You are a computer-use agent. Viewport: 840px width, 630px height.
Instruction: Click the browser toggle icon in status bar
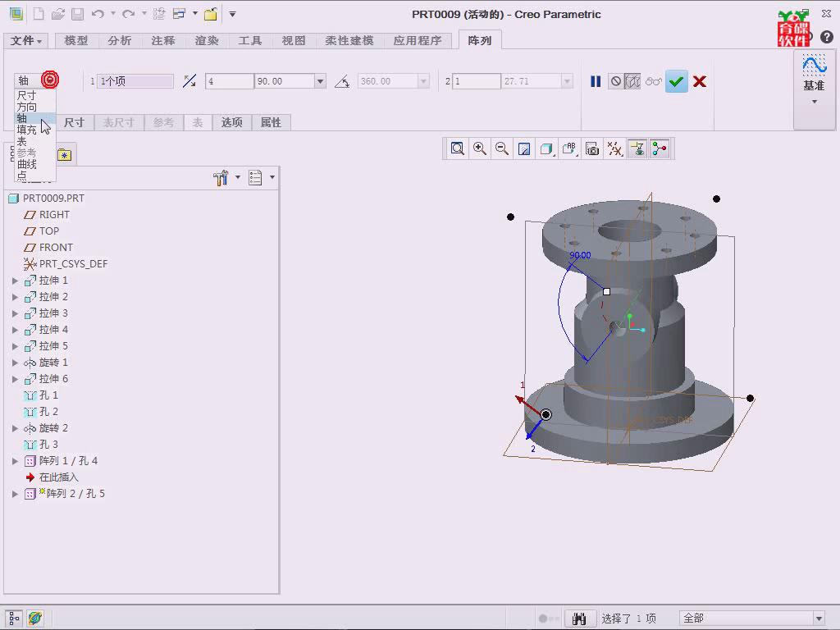[35, 619]
